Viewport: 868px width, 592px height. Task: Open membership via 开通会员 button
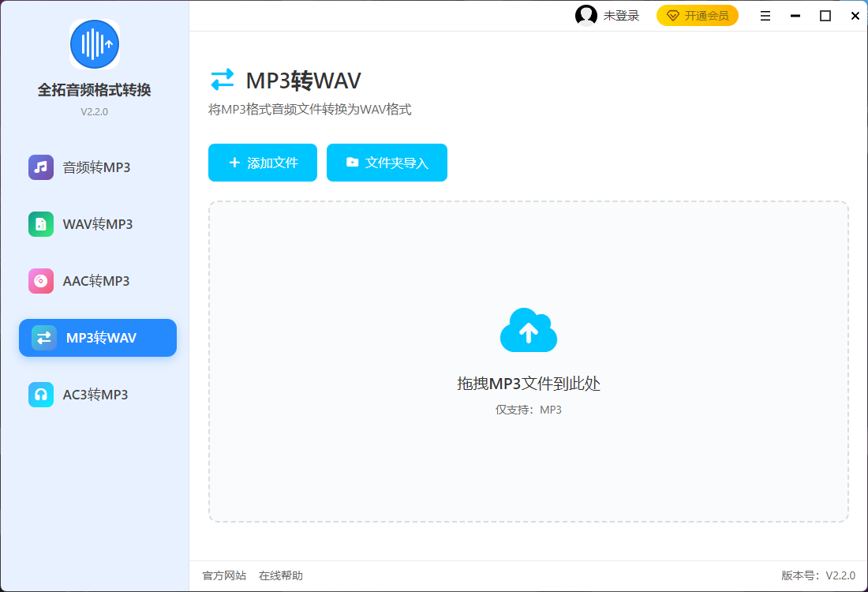coord(697,16)
